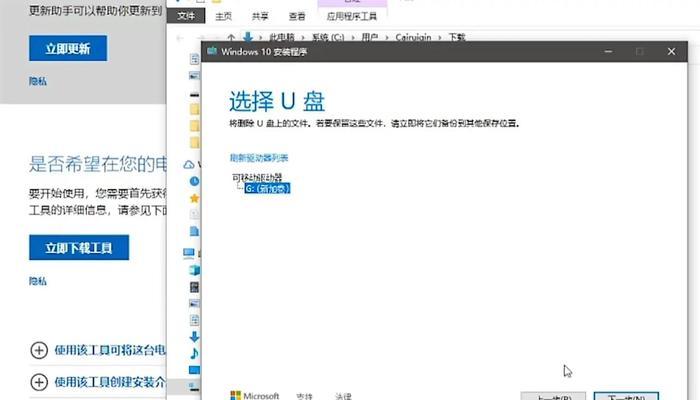
Task: Click 用户 in Explorer address path
Action: tap(370, 38)
